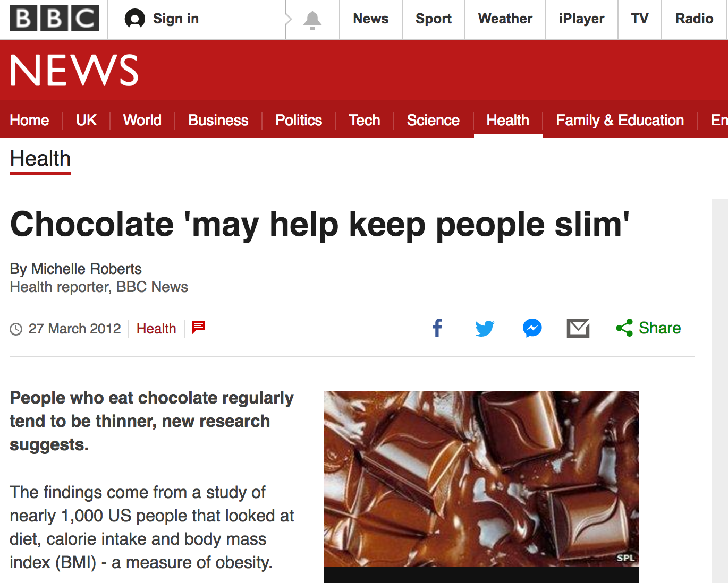The width and height of the screenshot is (728, 583).
Task: Open notifications bell
Action: 312,20
